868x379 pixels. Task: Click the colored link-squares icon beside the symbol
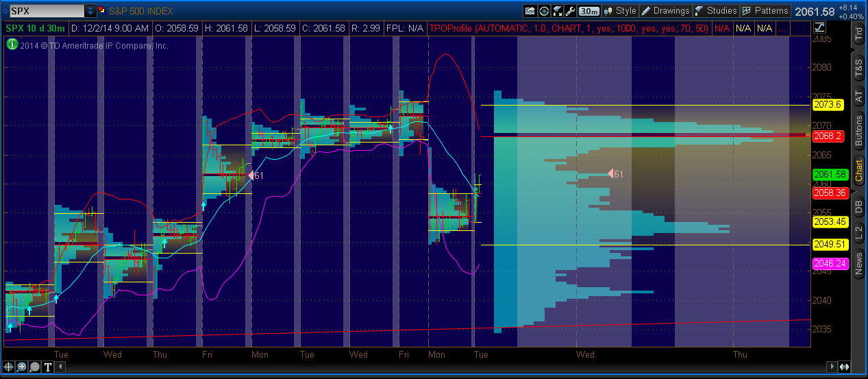(x=103, y=11)
